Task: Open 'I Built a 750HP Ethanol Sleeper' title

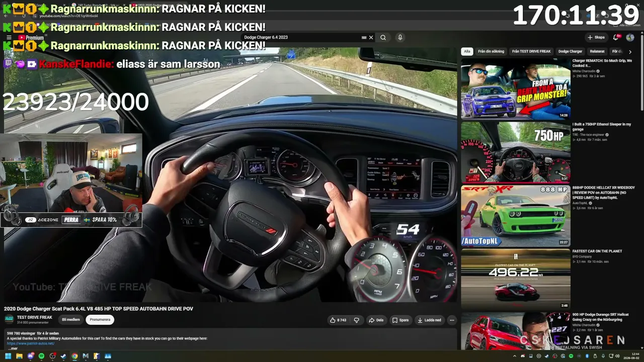Action: tap(602, 126)
